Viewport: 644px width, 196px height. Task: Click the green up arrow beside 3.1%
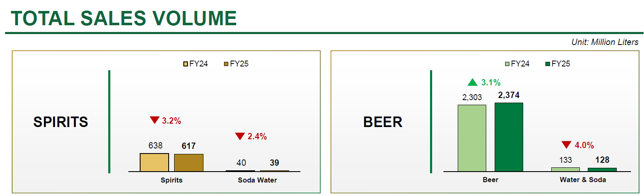[x=472, y=82]
